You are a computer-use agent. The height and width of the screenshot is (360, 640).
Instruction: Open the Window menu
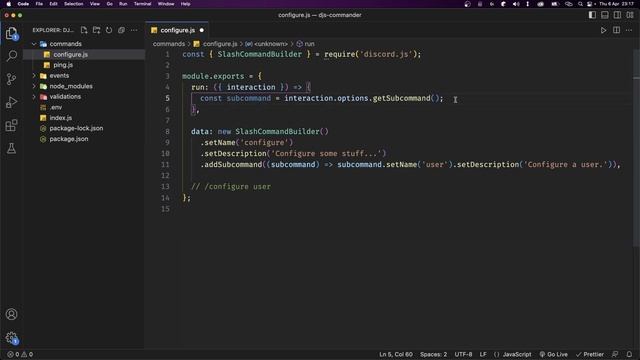click(166, 4)
